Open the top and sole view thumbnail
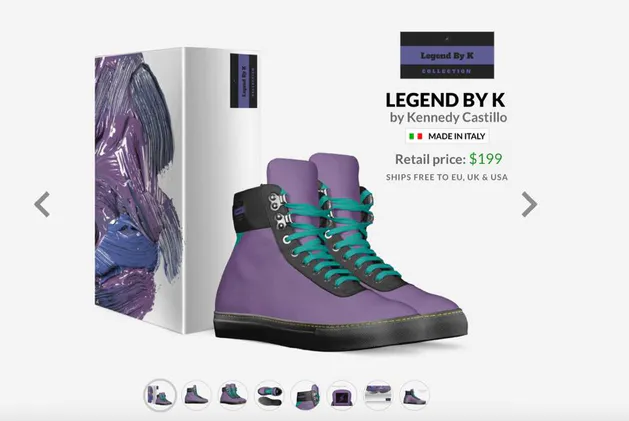The image size is (629, 421). tap(269, 395)
